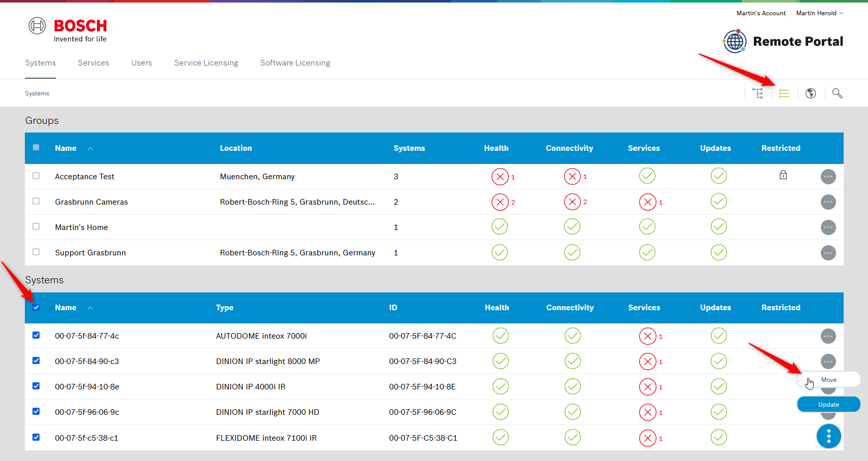Toggle select-all checkbox in Groups header
The image size is (868, 461).
(x=36, y=147)
